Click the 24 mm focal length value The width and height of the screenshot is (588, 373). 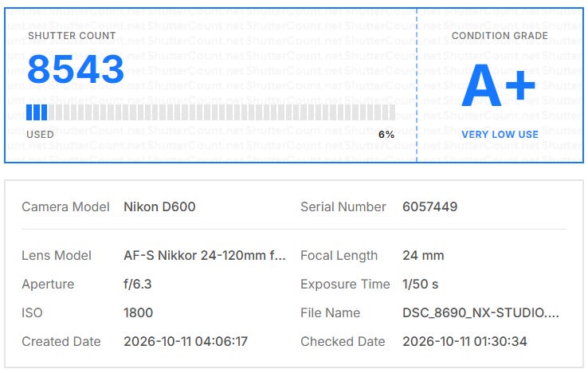(423, 256)
